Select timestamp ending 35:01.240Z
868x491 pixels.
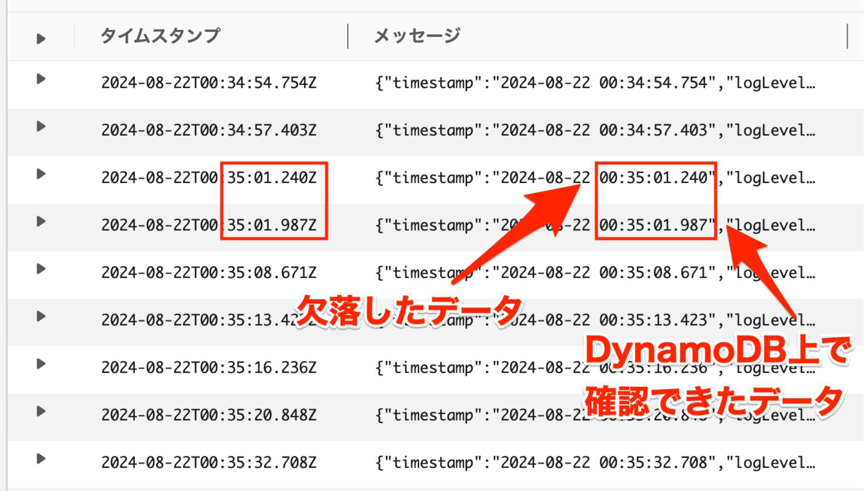click(209, 178)
